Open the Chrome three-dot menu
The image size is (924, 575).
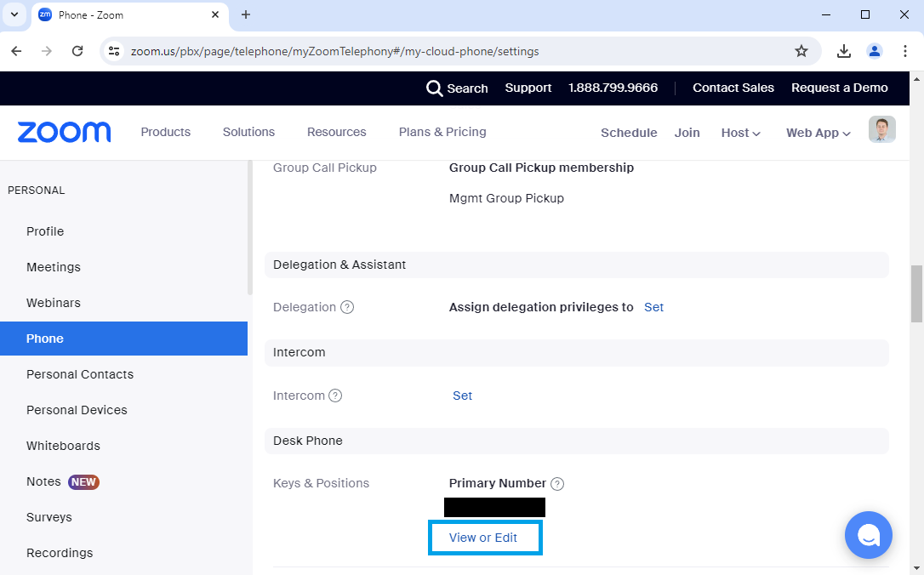click(905, 51)
